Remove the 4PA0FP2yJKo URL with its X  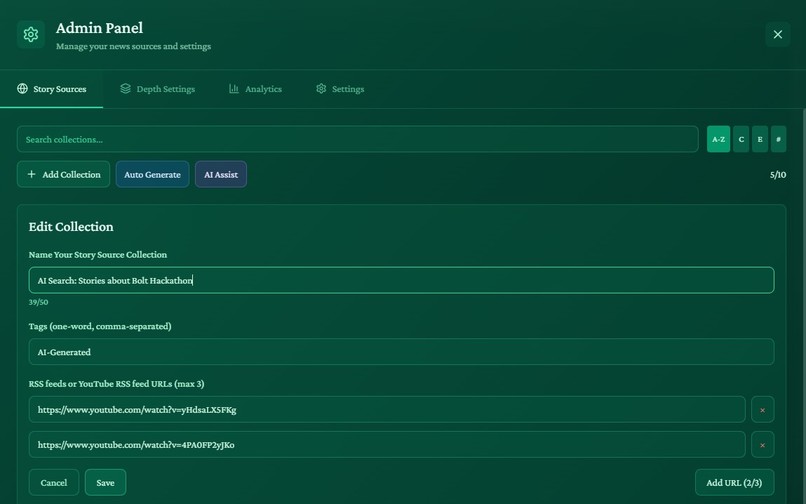coord(762,444)
